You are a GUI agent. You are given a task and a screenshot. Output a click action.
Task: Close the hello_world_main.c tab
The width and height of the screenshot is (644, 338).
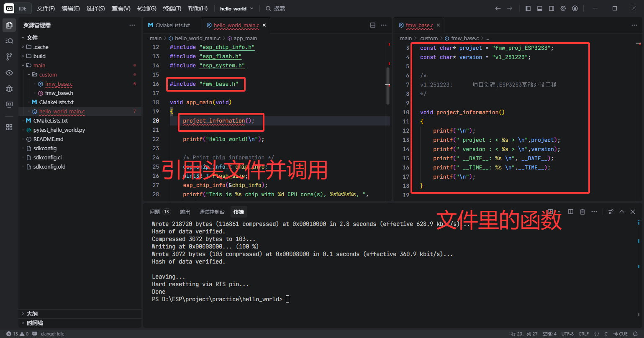click(x=264, y=25)
